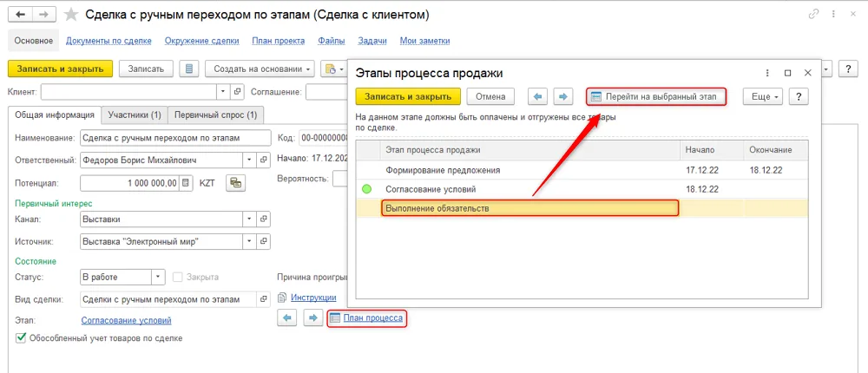Select Согласование условий row in stages table

click(x=582, y=189)
